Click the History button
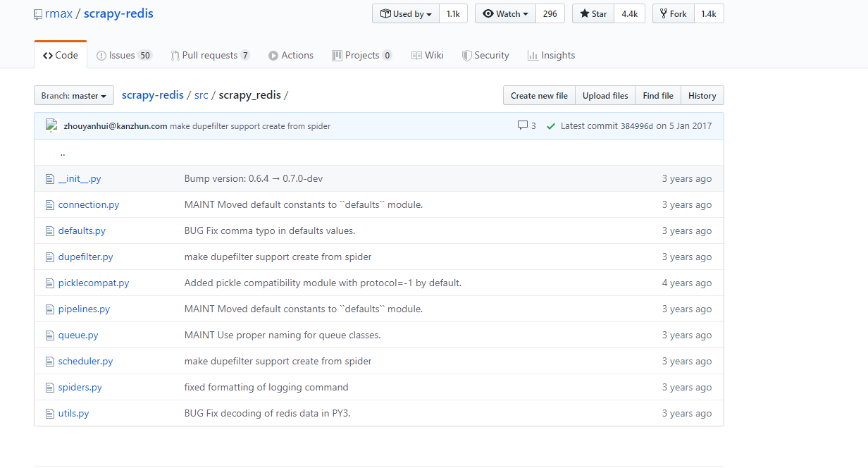Viewport: 868px width, 468px height. click(702, 95)
